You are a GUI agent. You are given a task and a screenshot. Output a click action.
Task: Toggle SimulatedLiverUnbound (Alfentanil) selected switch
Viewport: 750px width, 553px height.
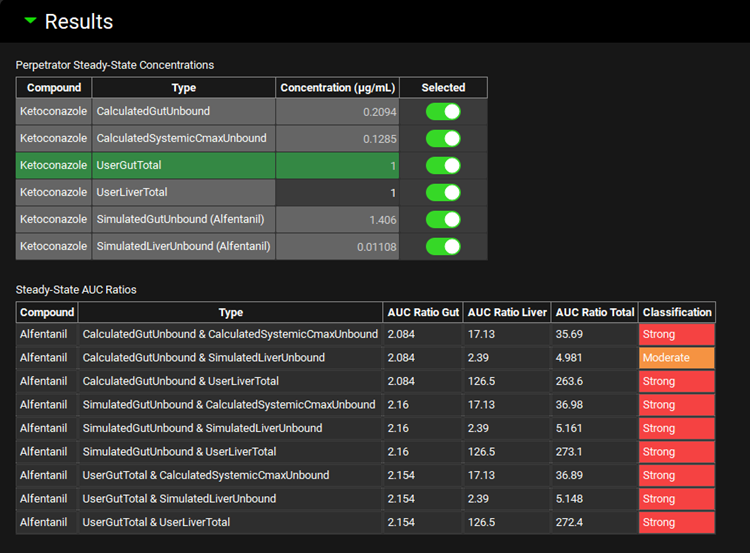tap(443, 246)
